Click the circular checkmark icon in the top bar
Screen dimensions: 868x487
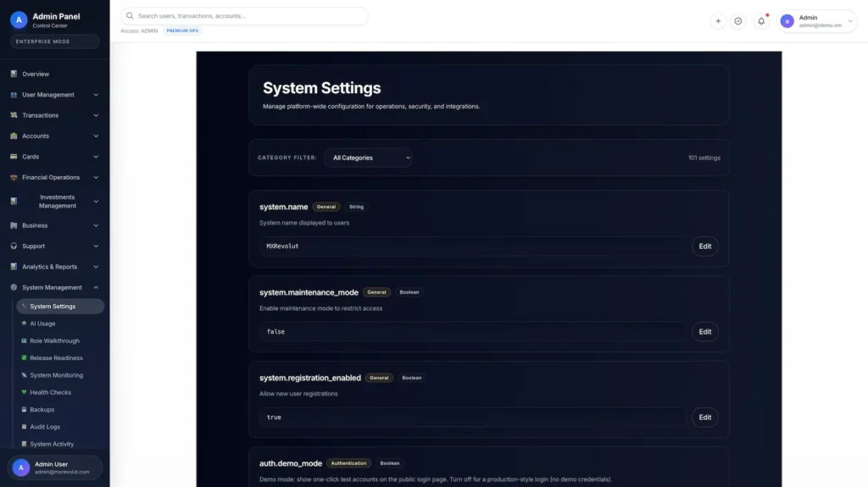tap(738, 21)
